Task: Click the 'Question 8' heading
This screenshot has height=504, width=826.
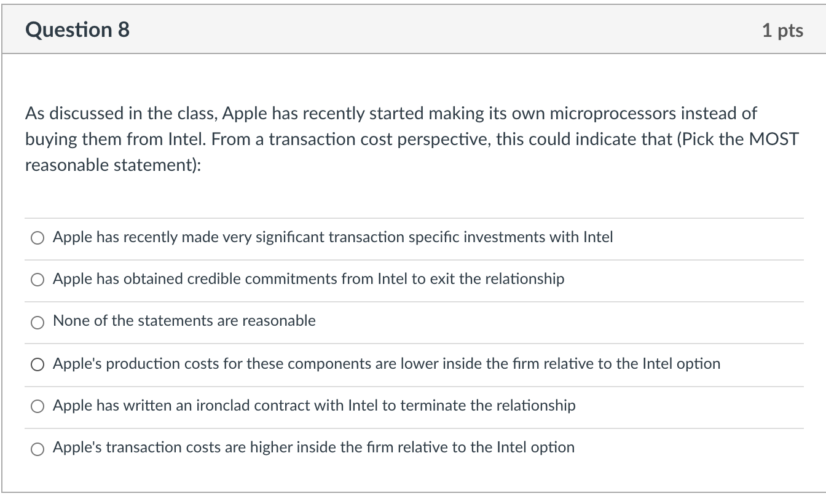Action: [76, 28]
